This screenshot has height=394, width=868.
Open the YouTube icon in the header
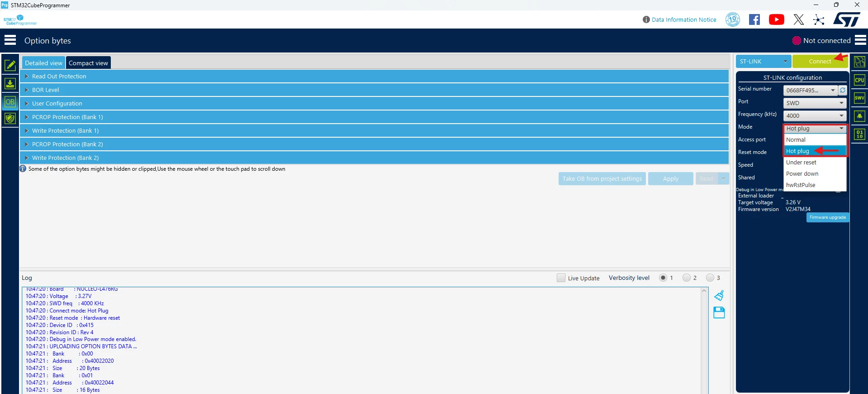(777, 19)
